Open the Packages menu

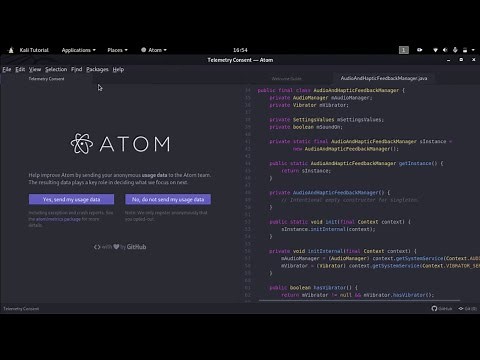pos(97,69)
